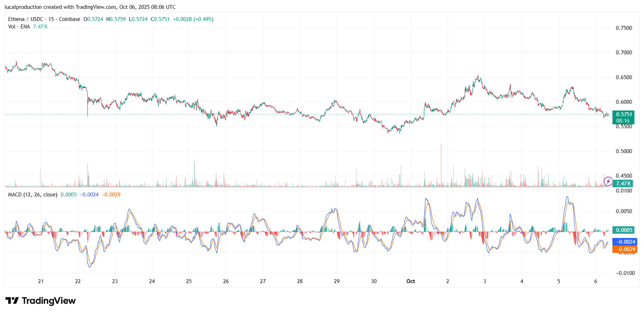Screen dimensions: 644x314
Task: Click the 0.7500 price axis label
Action: click(x=624, y=28)
